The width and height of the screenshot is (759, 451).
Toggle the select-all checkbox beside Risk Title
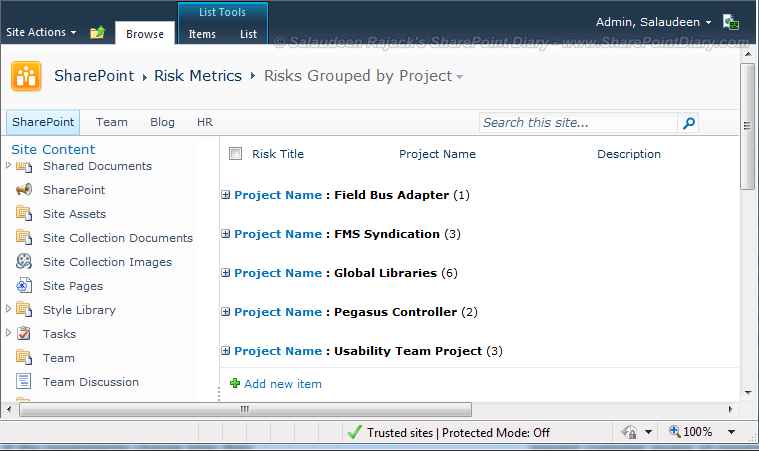235,154
